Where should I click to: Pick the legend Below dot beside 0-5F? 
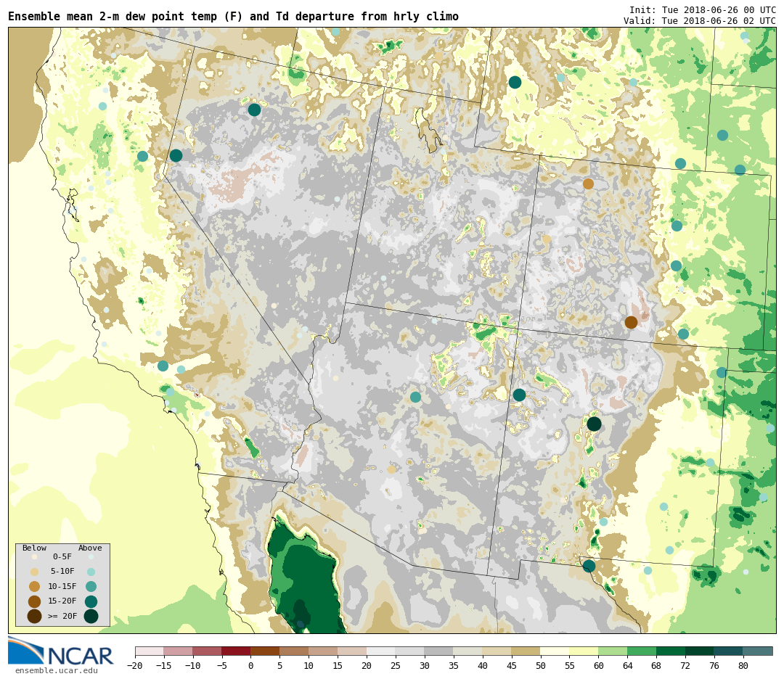[35, 556]
